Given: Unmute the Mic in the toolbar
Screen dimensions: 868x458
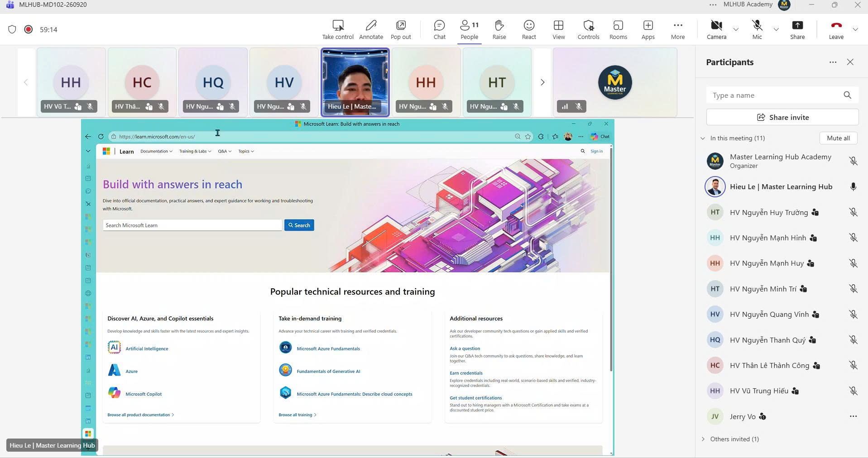Looking at the screenshot, I should (757, 30).
